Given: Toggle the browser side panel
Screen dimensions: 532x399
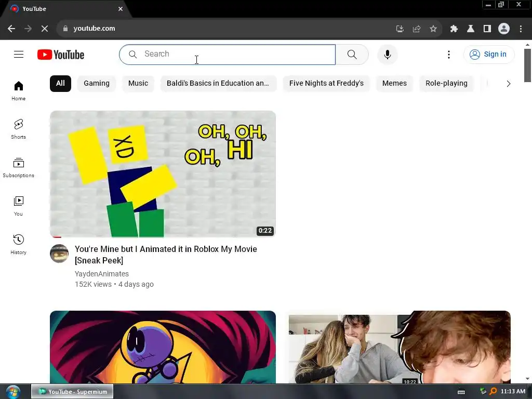Looking at the screenshot, I should (x=487, y=29).
